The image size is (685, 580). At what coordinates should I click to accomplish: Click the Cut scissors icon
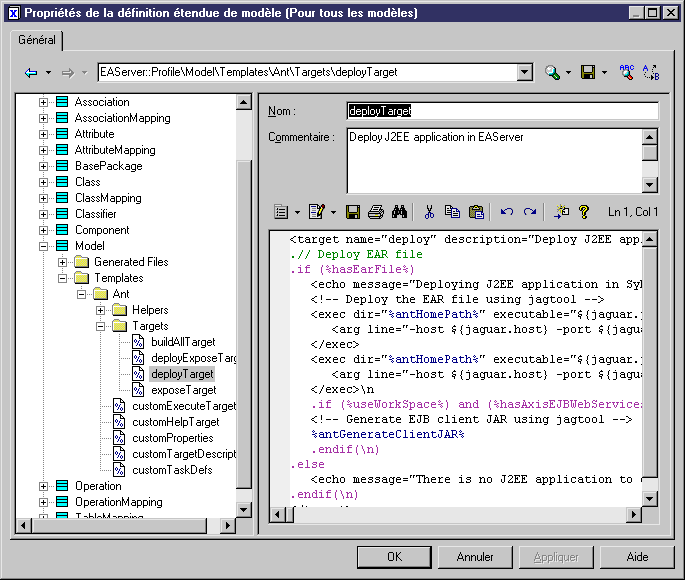pyautogui.click(x=429, y=212)
